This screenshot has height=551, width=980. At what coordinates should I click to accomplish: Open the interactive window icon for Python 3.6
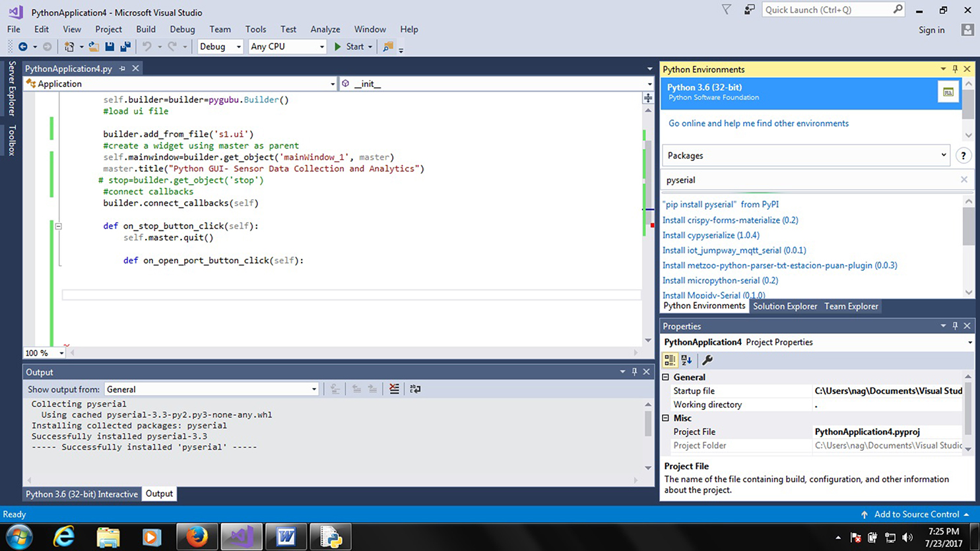pyautogui.click(x=948, y=92)
